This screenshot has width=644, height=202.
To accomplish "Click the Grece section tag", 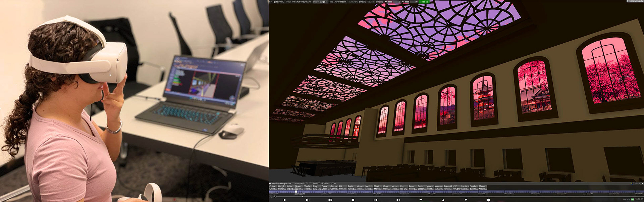I will [325, 186].
